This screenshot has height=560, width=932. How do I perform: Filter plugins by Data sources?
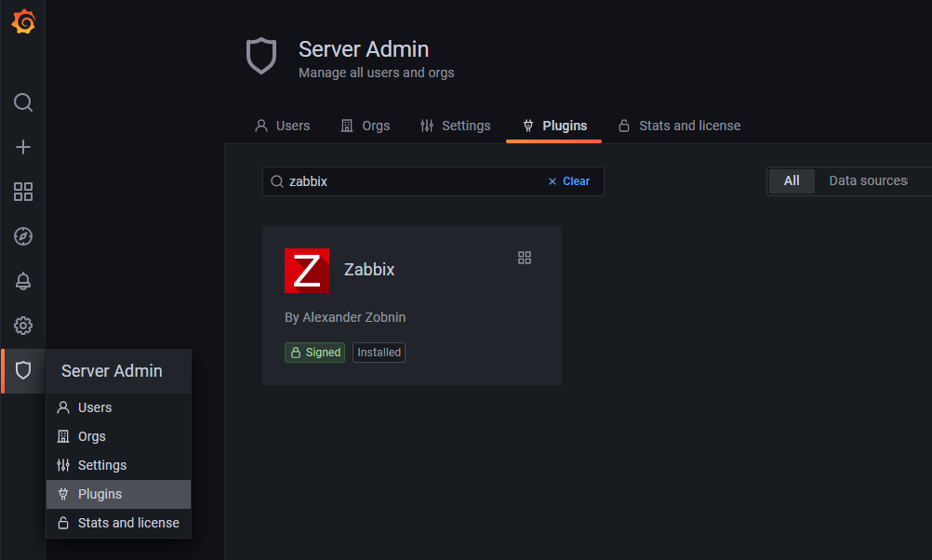tap(868, 180)
